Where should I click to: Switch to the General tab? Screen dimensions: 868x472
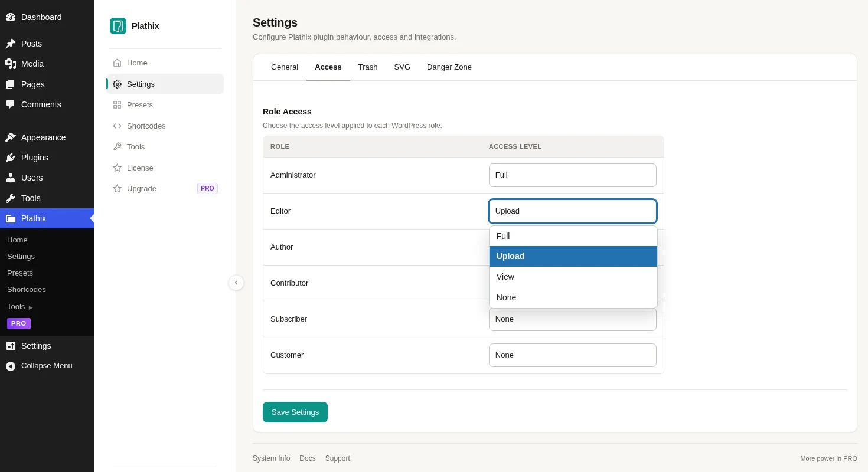pos(285,67)
